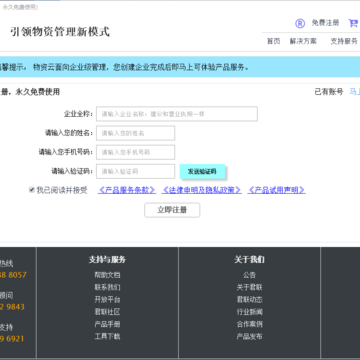Open the 《产品服务条款》 link
The height and width of the screenshot is (360, 360).
pos(127,190)
